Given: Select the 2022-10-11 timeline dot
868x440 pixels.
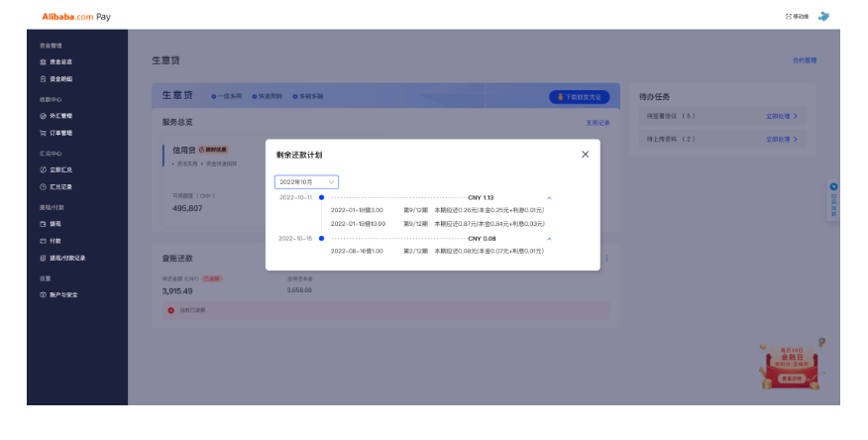Looking at the screenshot, I should pyautogui.click(x=322, y=197).
